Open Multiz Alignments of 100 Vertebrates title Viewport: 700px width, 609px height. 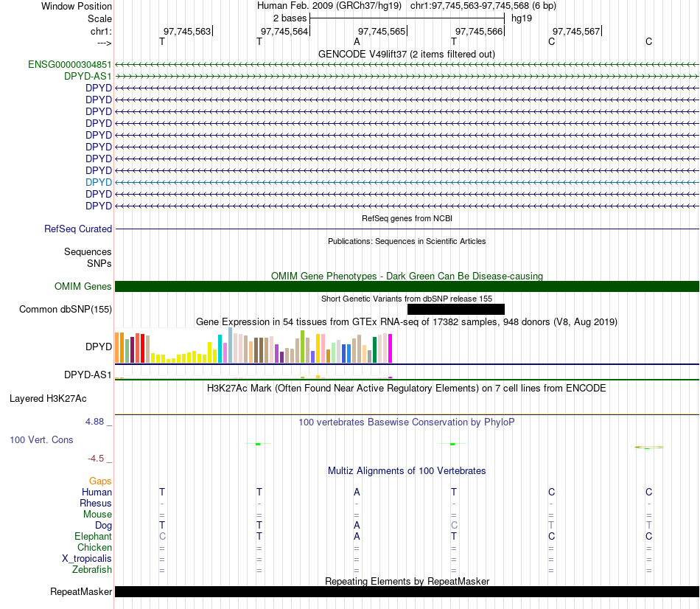coord(407,470)
